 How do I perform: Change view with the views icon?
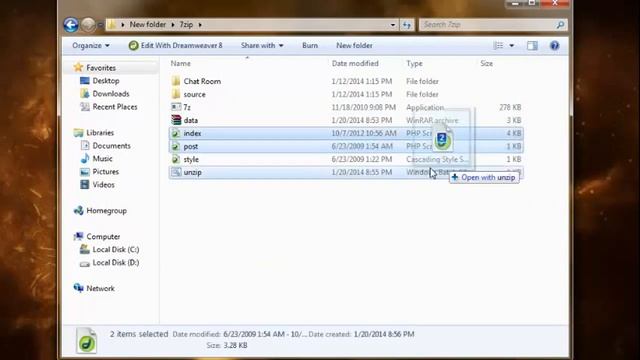498,45
